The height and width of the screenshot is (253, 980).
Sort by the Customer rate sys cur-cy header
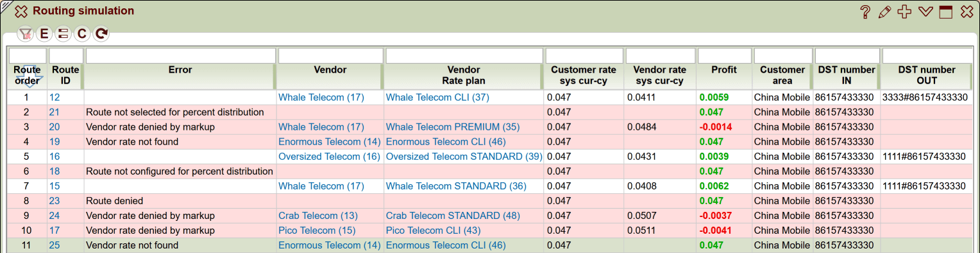tap(584, 75)
